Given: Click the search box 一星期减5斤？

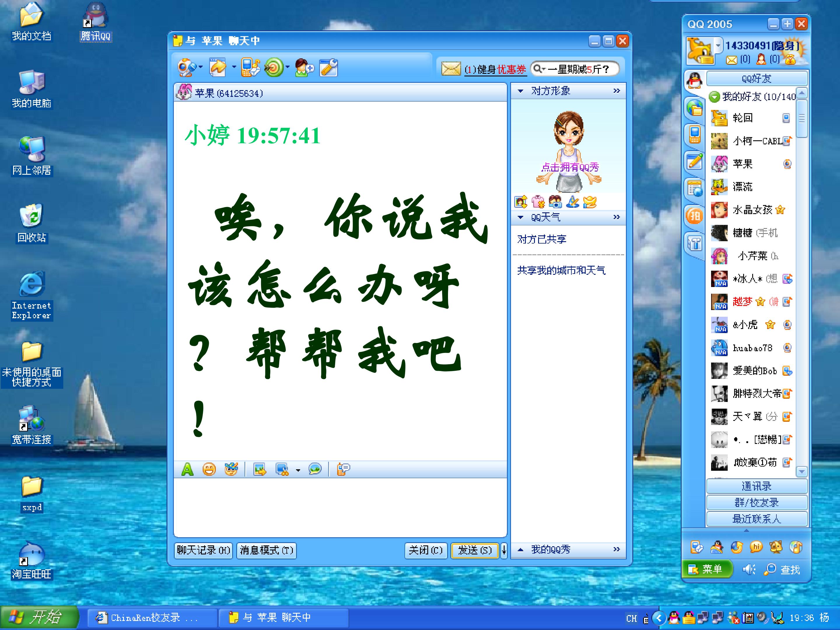Looking at the screenshot, I should [575, 69].
